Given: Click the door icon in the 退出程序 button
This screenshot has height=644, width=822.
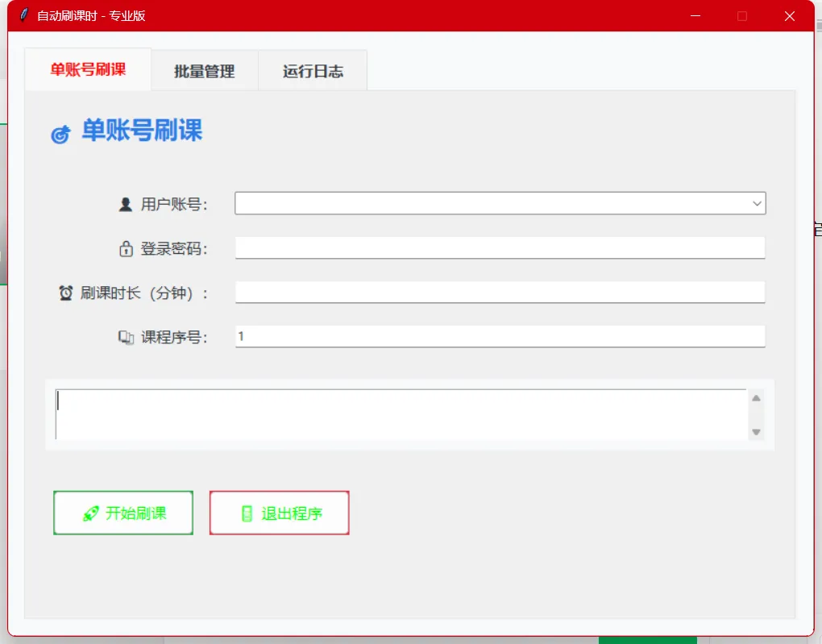Looking at the screenshot, I should (x=247, y=513).
